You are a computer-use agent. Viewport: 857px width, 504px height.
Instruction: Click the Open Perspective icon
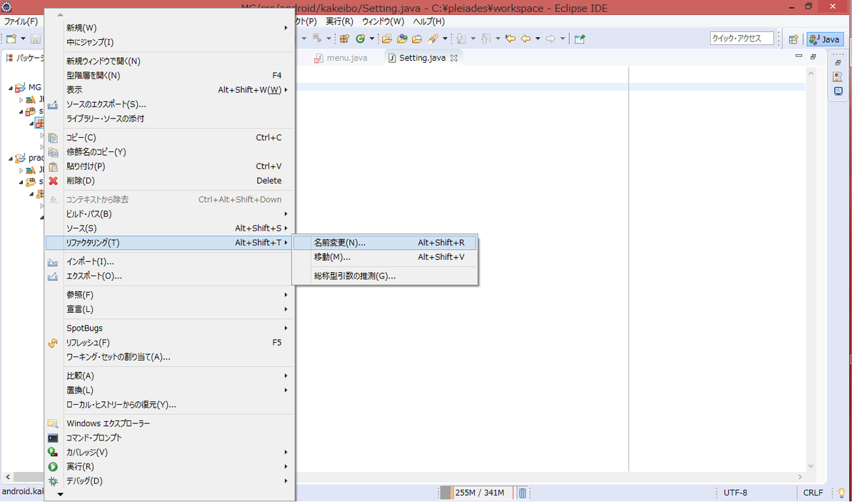pos(793,39)
